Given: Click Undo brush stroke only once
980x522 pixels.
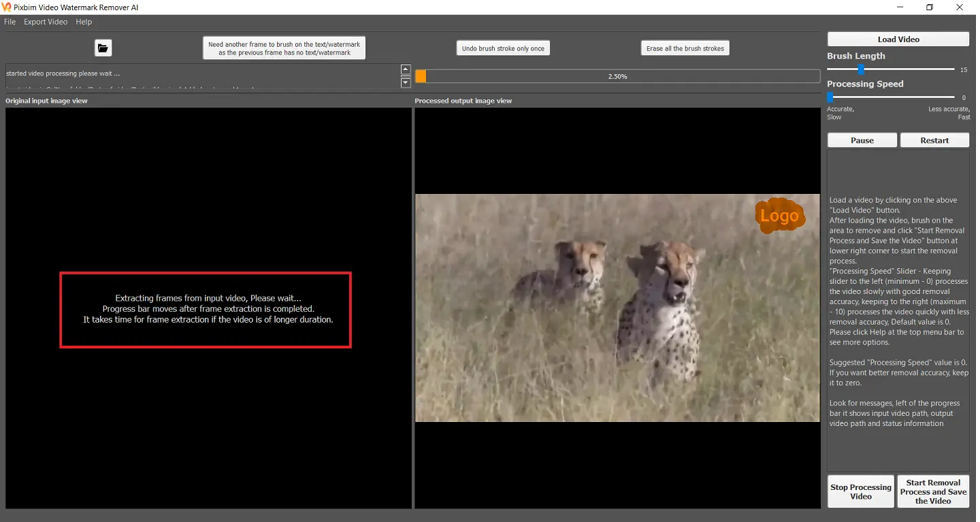Looking at the screenshot, I should 503,48.
